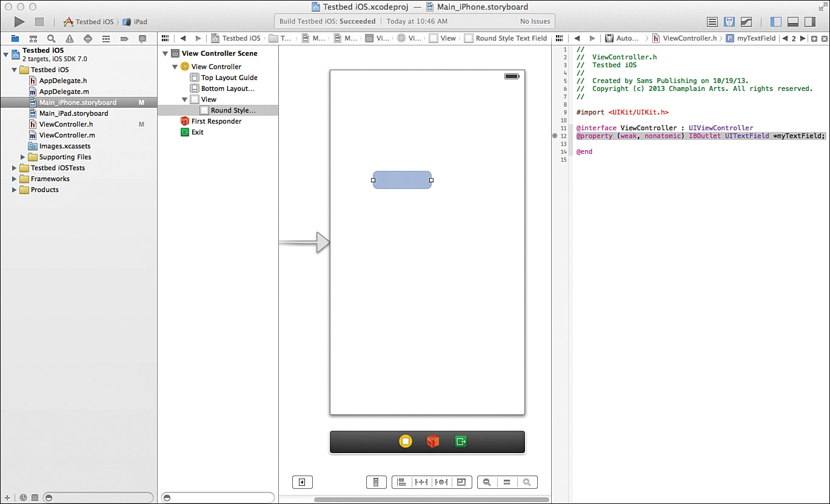Viewport: 830px width, 504px height.
Task: Collapse the Testbed iOS project root
Action: [5, 55]
